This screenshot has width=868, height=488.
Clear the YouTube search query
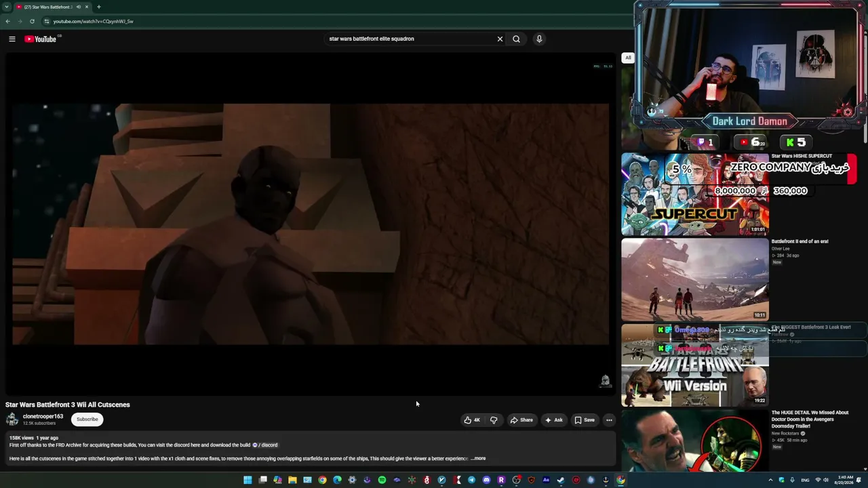(500, 39)
